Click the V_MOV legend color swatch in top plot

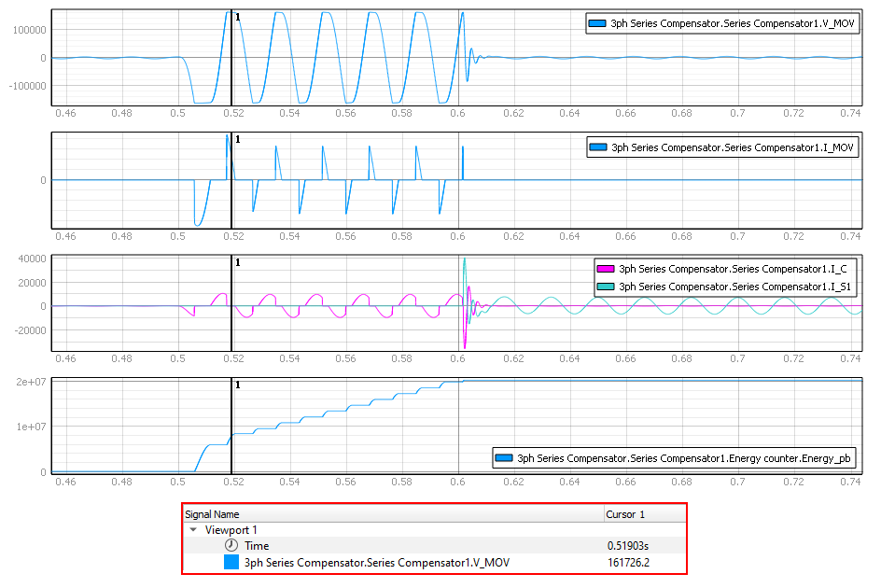597,24
